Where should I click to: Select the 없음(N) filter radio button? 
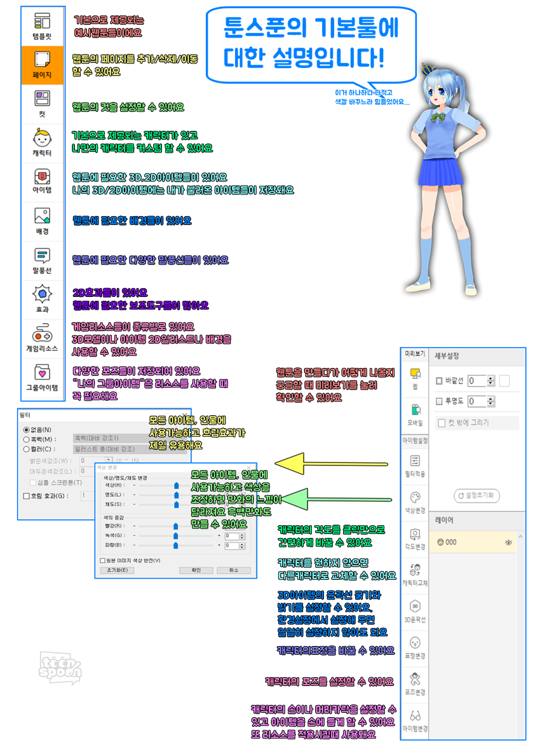click(x=27, y=430)
